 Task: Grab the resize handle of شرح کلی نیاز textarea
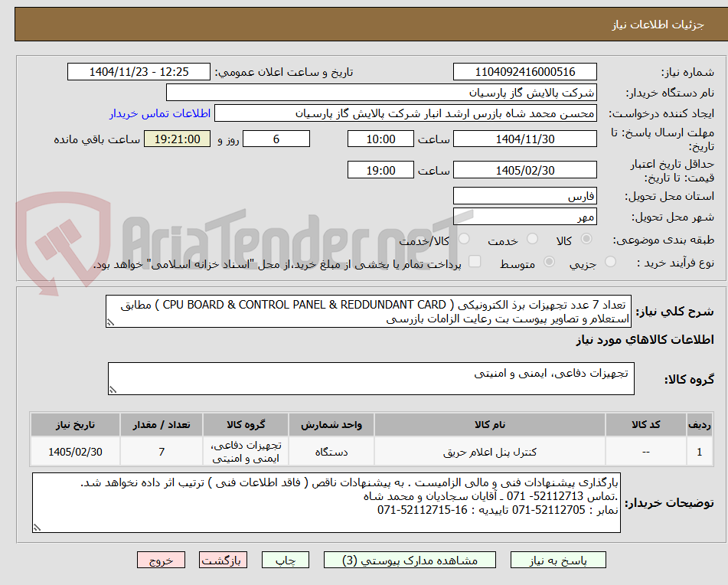110,322
